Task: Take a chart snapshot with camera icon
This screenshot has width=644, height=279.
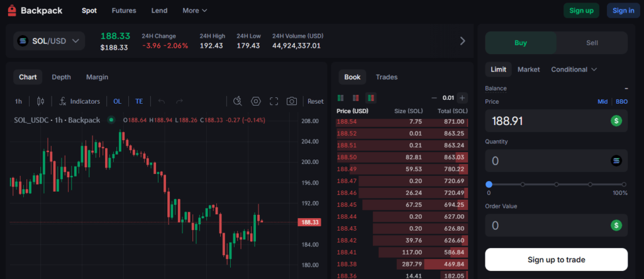Action: (x=292, y=101)
